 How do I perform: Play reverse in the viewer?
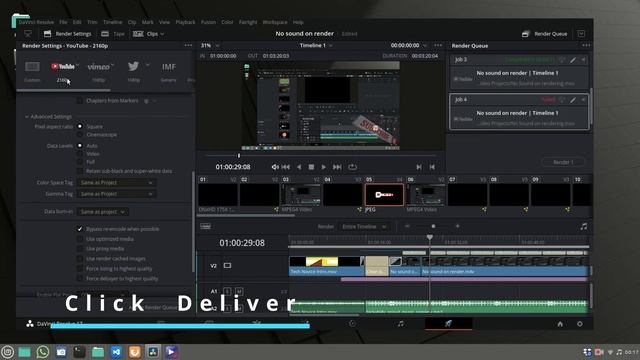(299, 167)
